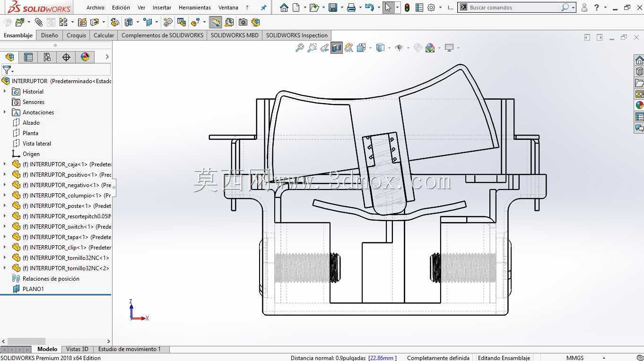The width and height of the screenshot is (644, 361).
Task: Open PropertyManager tab
Action: tap(28, 57)
